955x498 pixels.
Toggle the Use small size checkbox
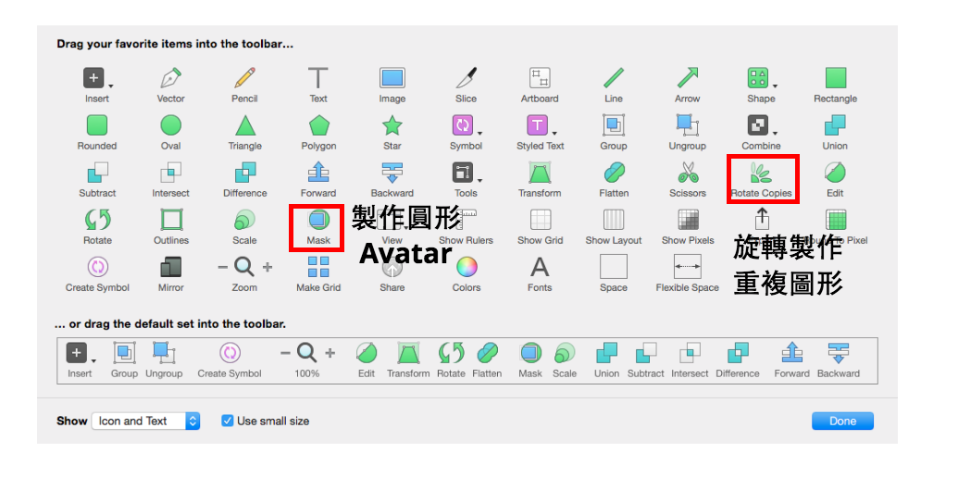(x=227, y=421)
